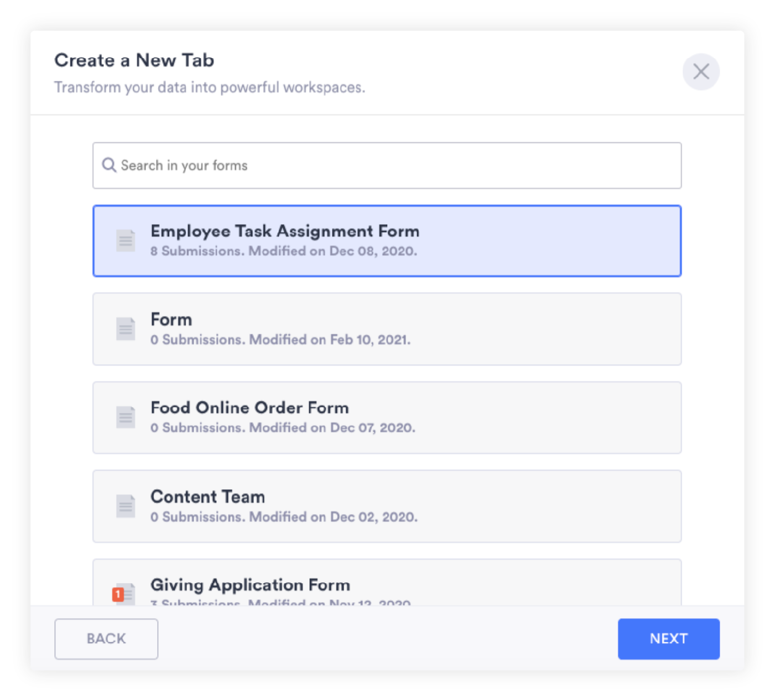This screenshot has height=700, width=775.
Task: Select the Food Online Order Form entry
Action: (x=249, y=408)
